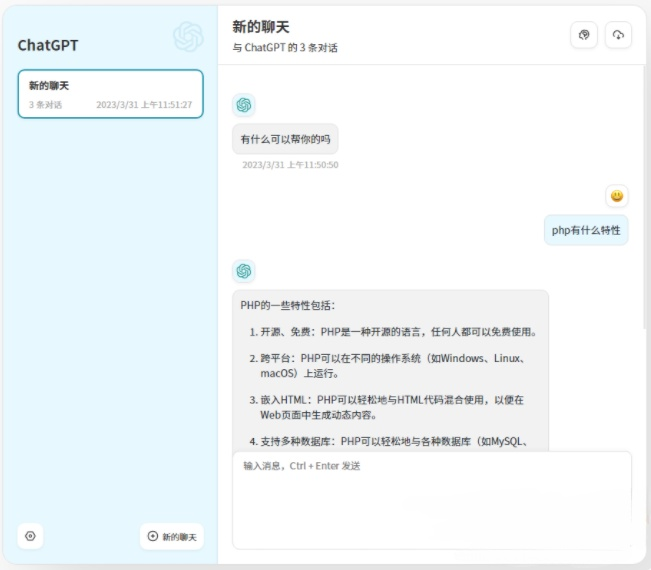Click the ChatGPT heading in the sidebar
This screenshot has height=570, width=651.
tap(48, 45)
